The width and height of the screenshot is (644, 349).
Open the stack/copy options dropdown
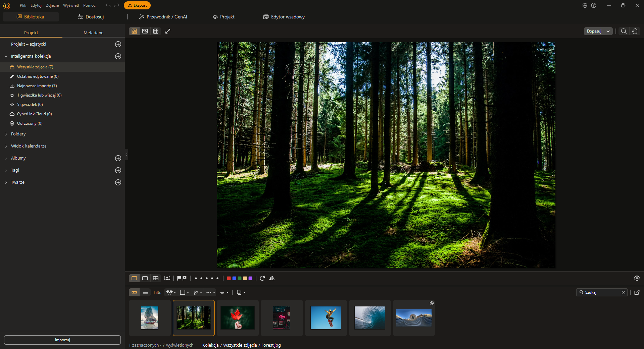tap(241, 292)
